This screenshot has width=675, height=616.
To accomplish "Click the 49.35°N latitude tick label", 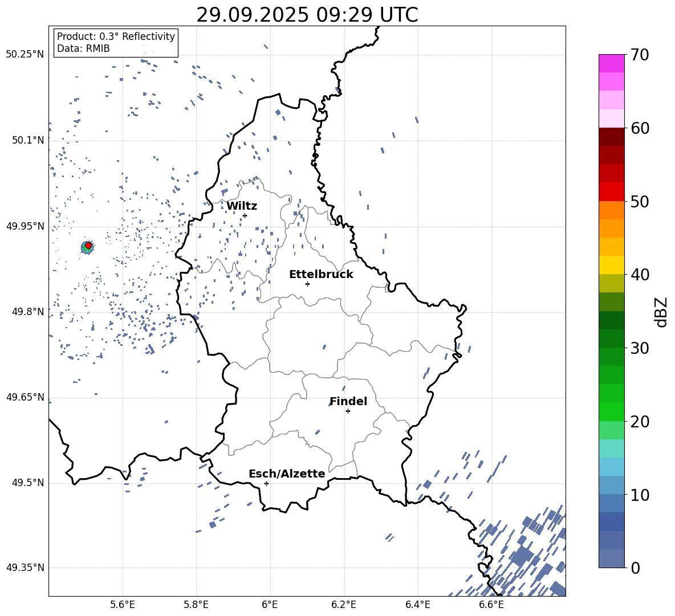I will pyautogui.click(x=25, y=568).
